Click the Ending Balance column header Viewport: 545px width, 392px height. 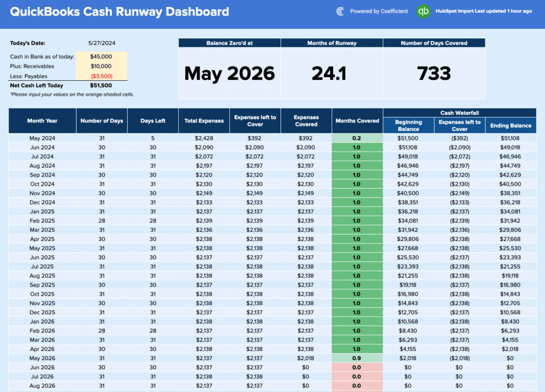tap(510, 126)
